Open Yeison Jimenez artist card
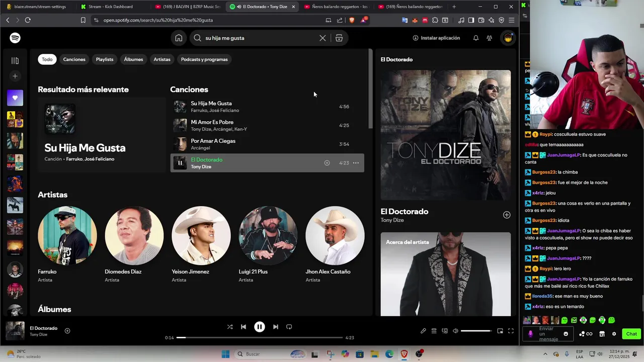644x362 pixels. [x=201, y=245]
